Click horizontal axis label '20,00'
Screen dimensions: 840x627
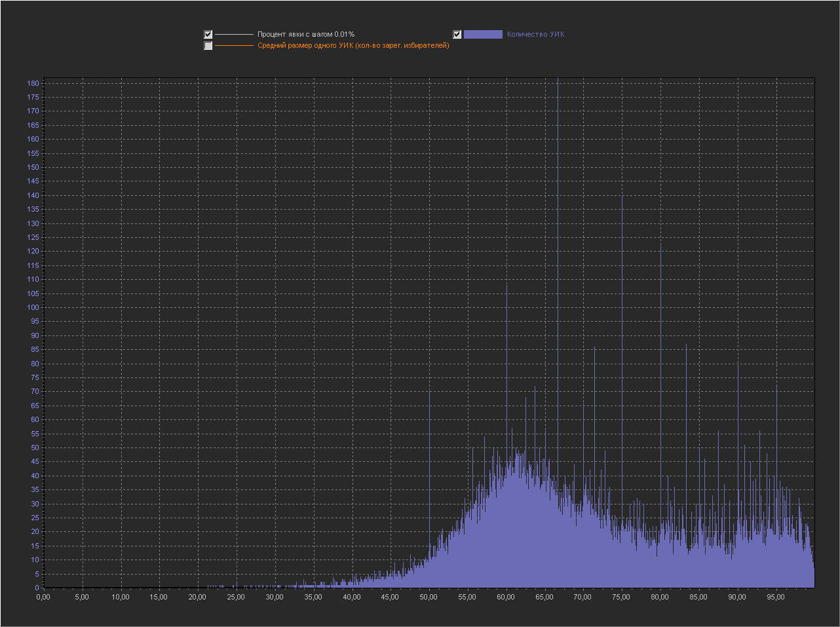197,597
